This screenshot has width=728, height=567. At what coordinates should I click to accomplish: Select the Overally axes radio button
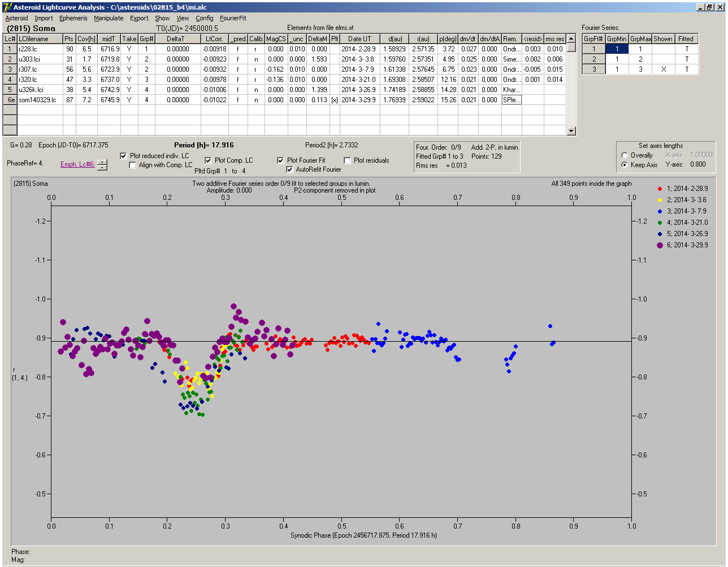click(x=624, y=155)
